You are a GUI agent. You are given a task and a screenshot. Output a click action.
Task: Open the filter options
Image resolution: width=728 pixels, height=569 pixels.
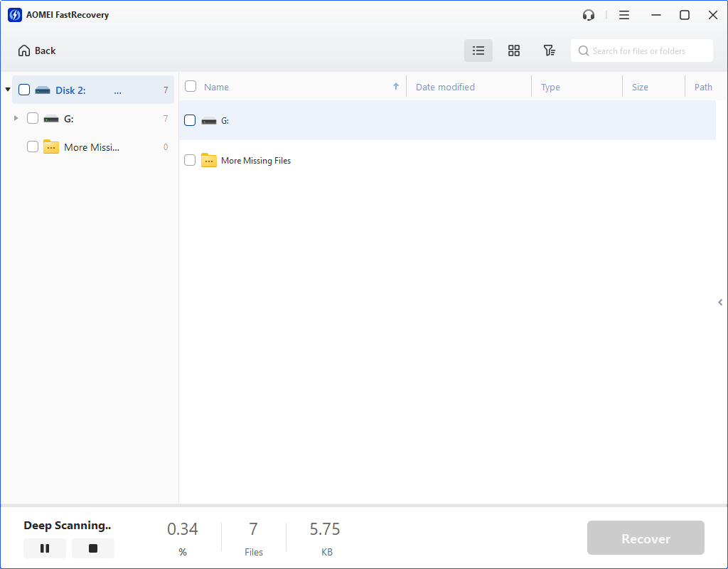[x=549, y=50]
